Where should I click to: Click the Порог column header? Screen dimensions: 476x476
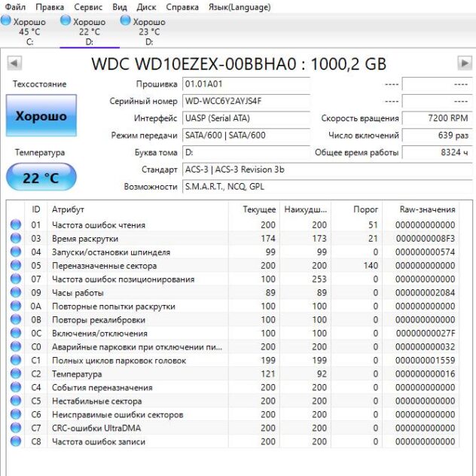357,209
